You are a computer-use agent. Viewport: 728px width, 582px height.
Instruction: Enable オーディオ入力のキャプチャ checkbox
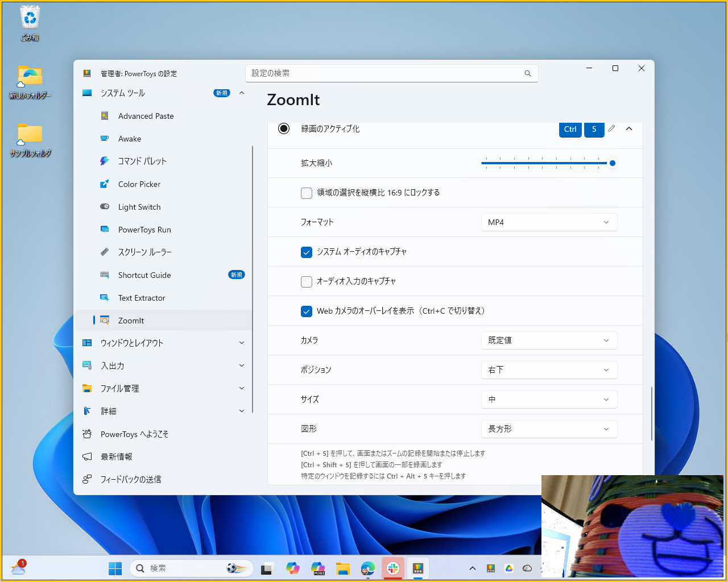pos(307,282)
